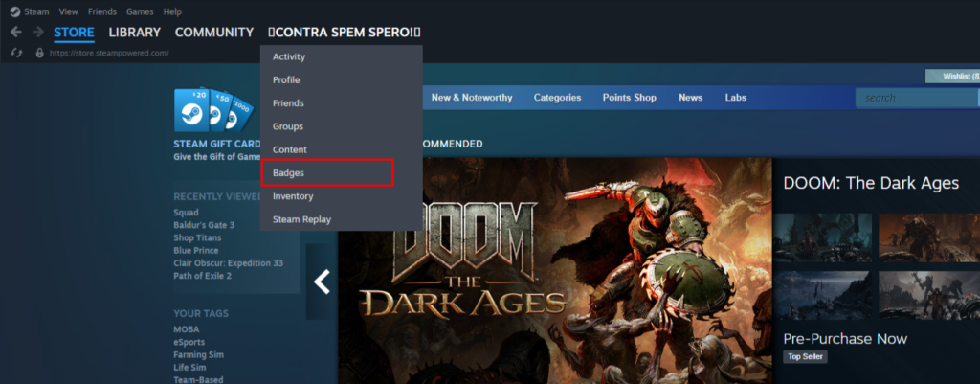Screen dimensions: 980x384
Task: Open the DOOM: The Dark Ages title
Action: click(x=871, y=183)
